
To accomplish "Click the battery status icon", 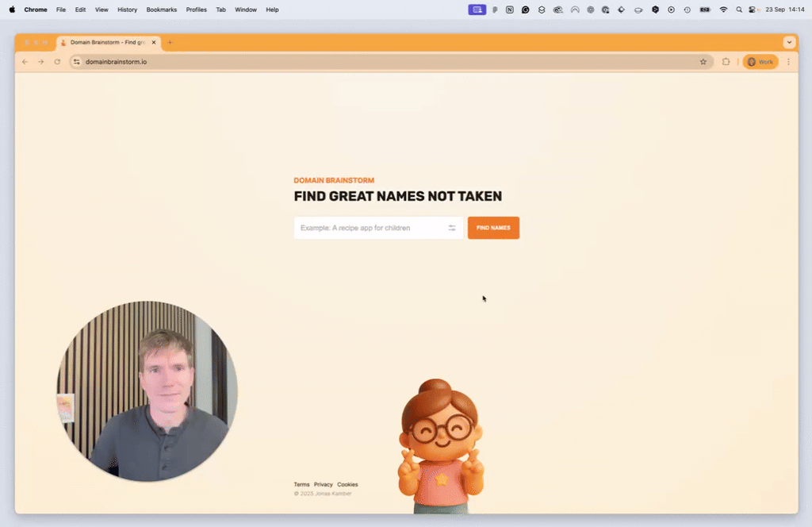I will (705, 10).
